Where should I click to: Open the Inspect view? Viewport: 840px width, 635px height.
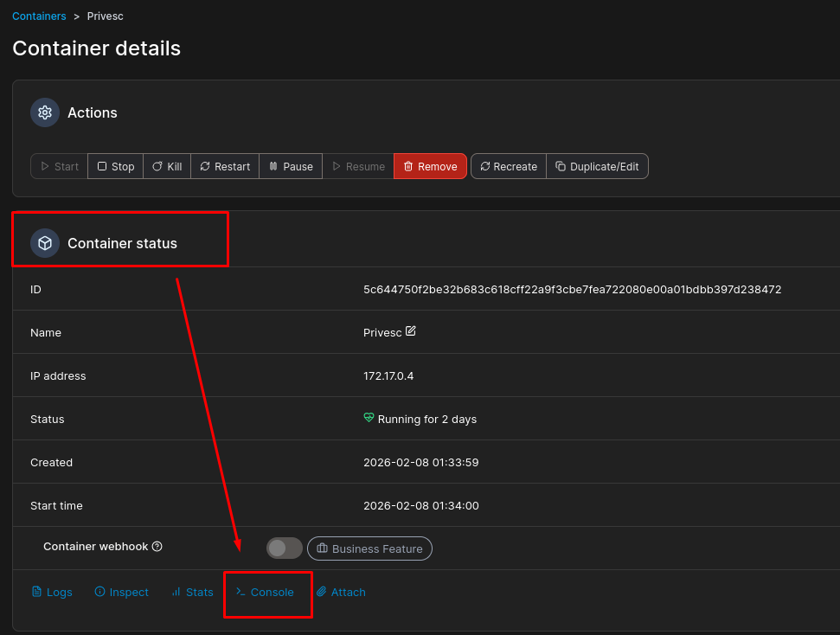(x=122, y=592)
